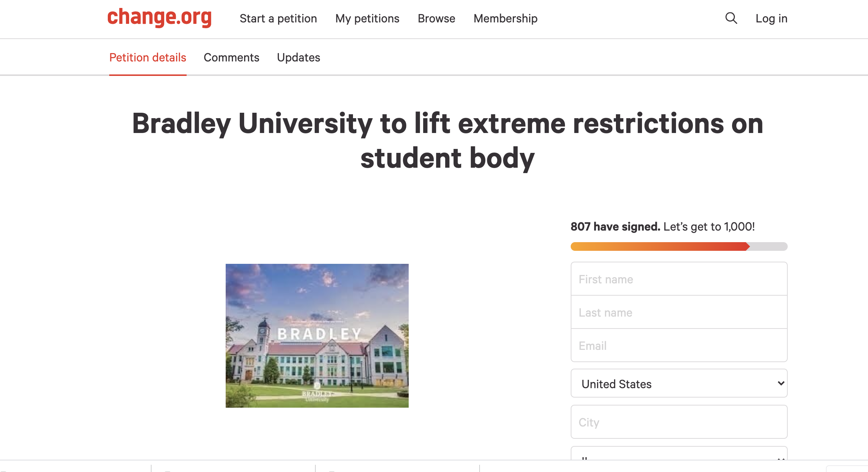Click into the Email field
The image size is (868, 472).
pos(679,346)
